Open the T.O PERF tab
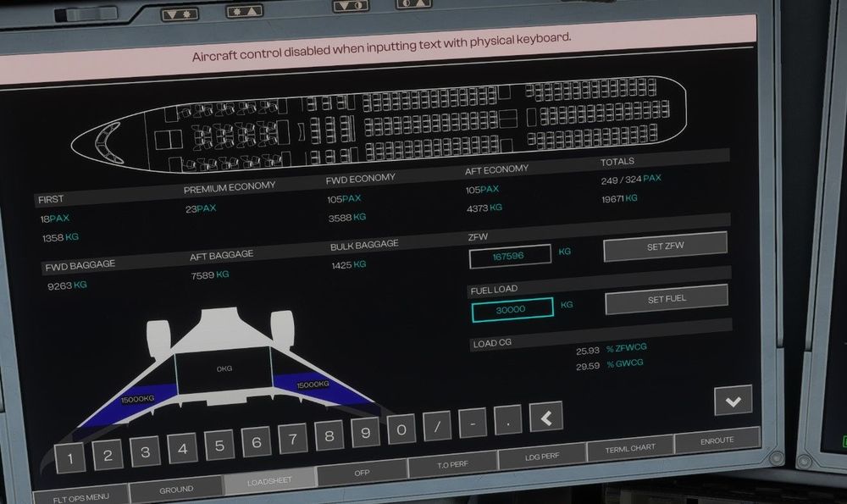Image resolution: width=847 pixels, height=504 pixels. pos(452,463)
